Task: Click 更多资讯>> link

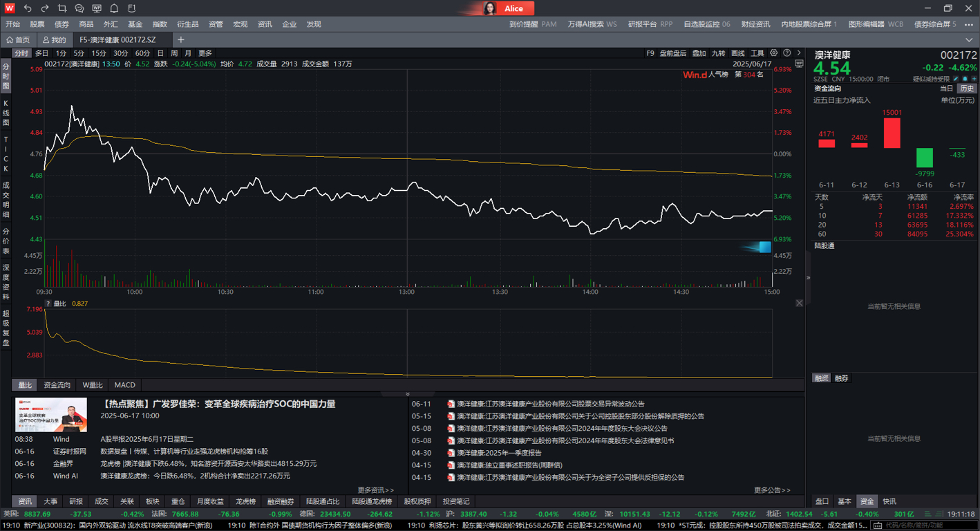Action: pos(376,490)
